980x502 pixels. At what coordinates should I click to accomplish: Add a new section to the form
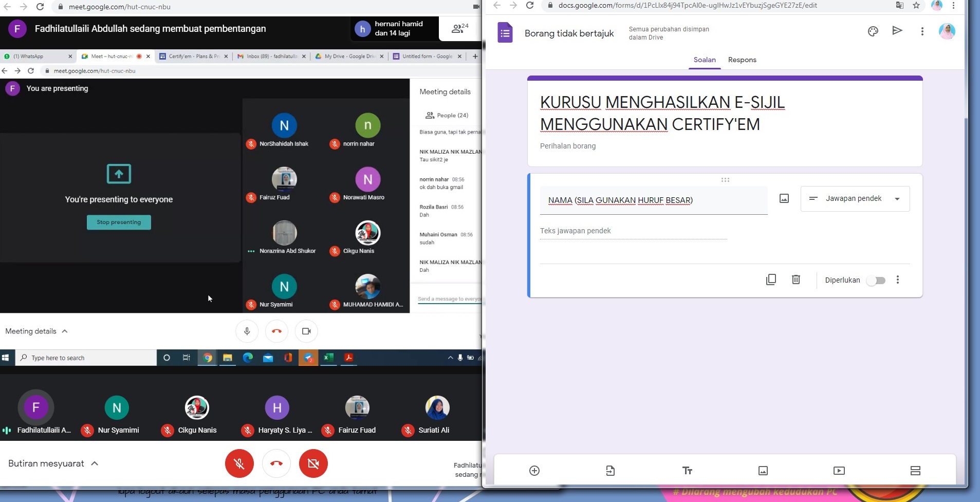tap(915, 471)
